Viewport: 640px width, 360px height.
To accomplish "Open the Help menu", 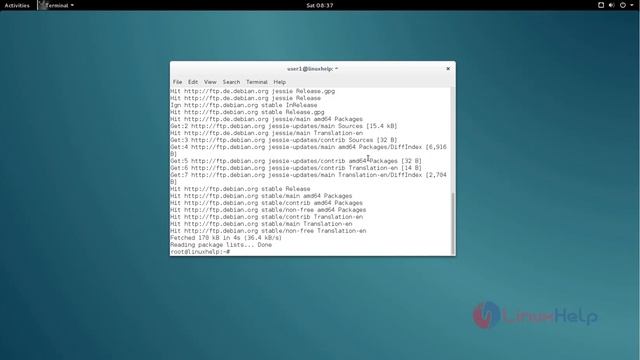I will [280, 82].
